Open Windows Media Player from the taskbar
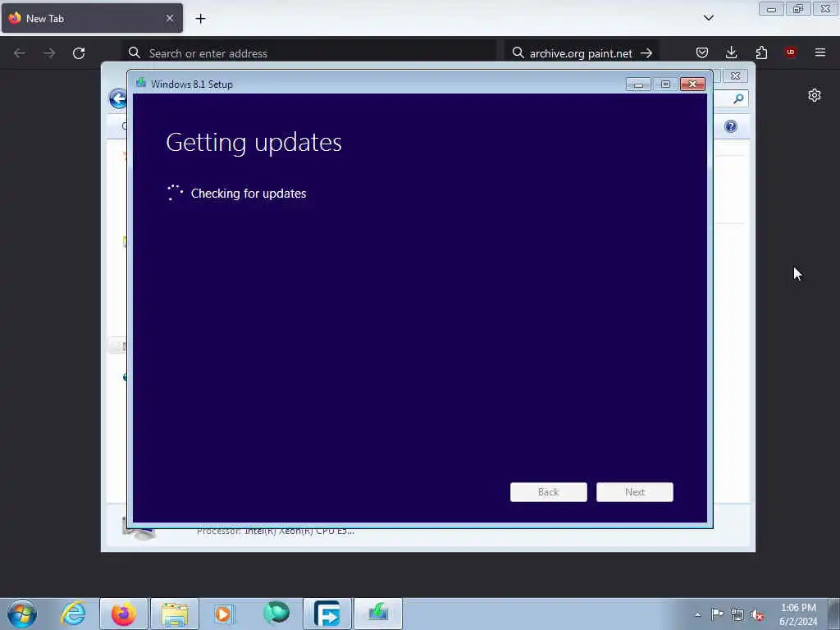The image size is (840, 630). click(225, 614)
